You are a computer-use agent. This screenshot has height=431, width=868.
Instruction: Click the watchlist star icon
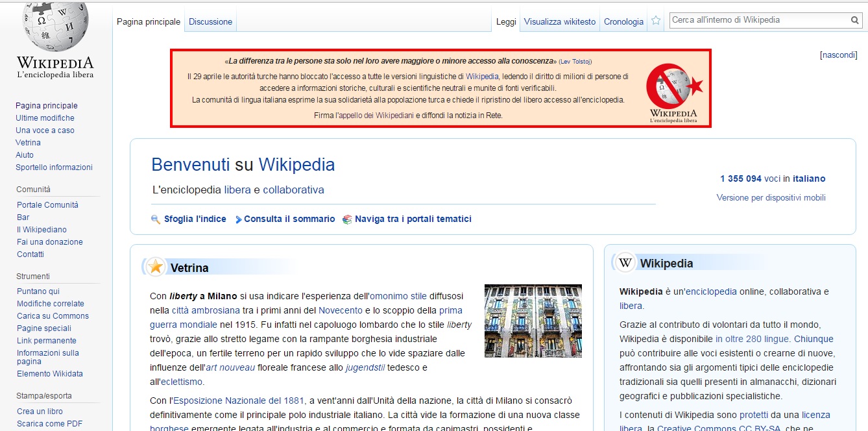[656, 21]
